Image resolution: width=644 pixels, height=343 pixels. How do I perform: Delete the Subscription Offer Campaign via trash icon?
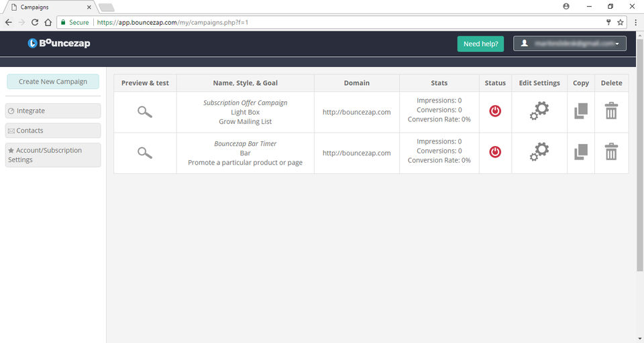(x=611, y=111)
